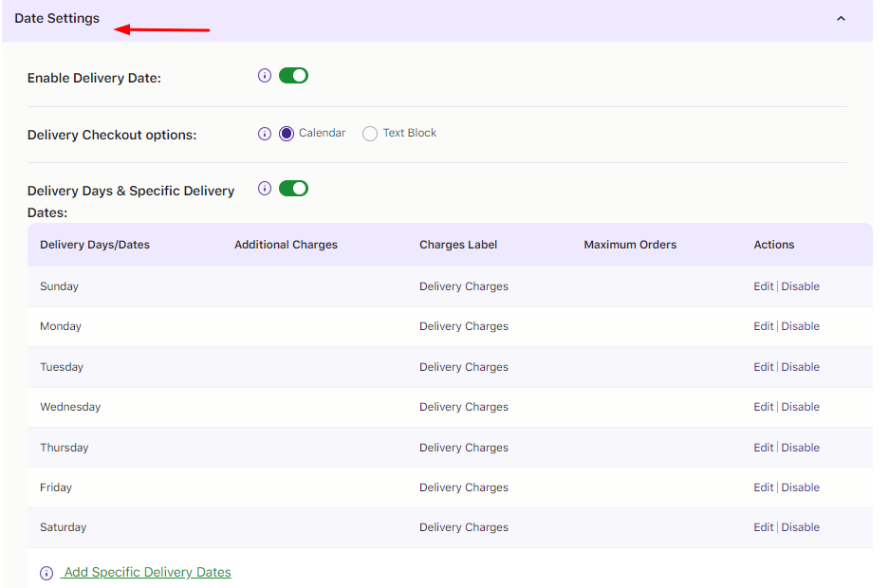
Task: Click info icon beside Enable Delivery Date
Action: [x=265, y=76]
